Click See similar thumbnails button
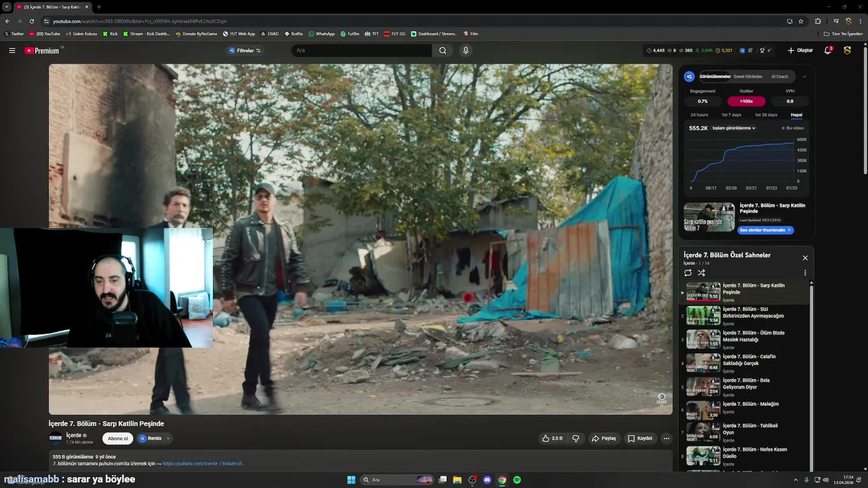868x488 pixels. (766, 230)
